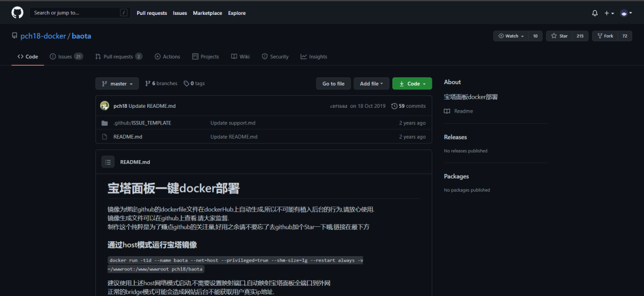The image size is (644, 296).
Task: Open the Add file dropdown
Action: pos(371,83)
